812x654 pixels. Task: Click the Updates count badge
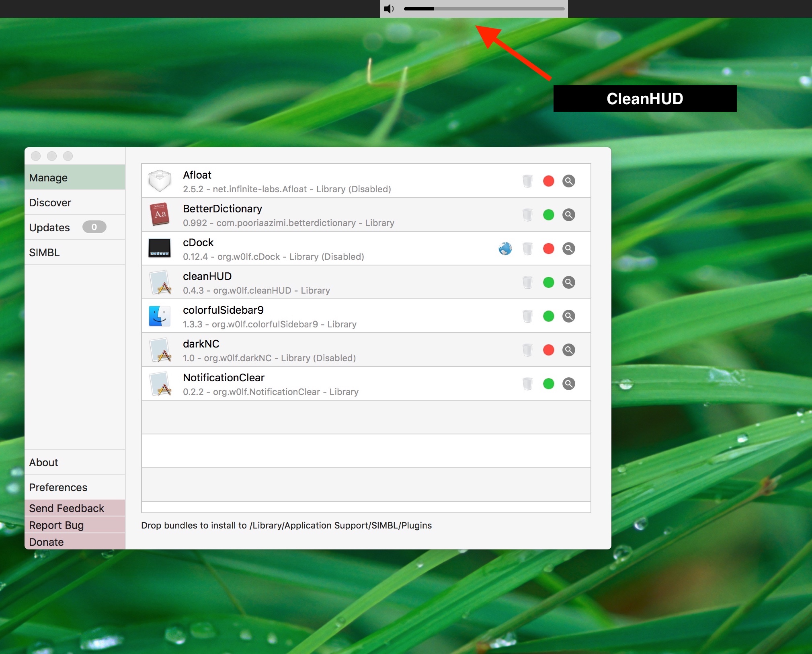[x=94, y=227]
